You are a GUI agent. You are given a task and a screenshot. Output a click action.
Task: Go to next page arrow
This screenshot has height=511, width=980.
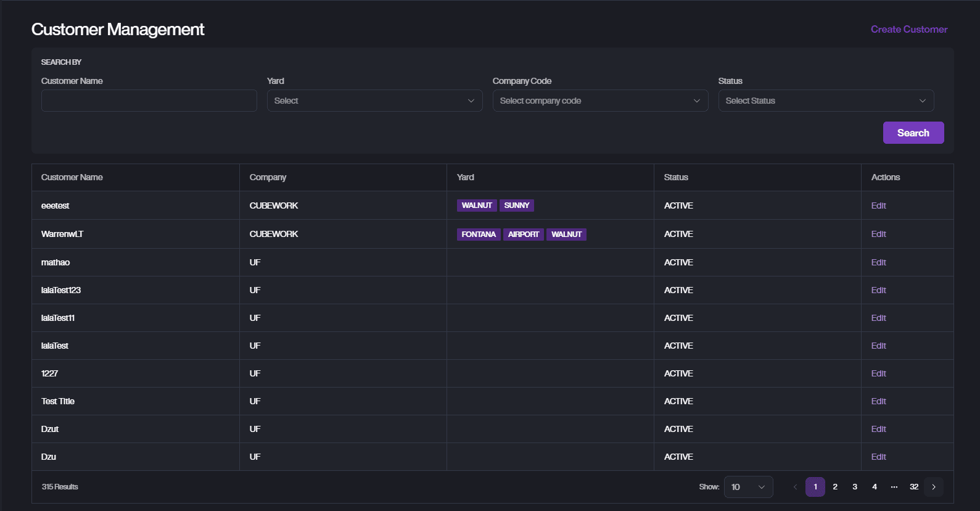point(933,487)
